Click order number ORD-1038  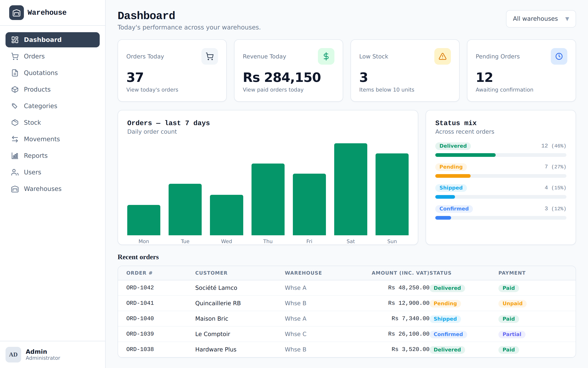(140, 349)
